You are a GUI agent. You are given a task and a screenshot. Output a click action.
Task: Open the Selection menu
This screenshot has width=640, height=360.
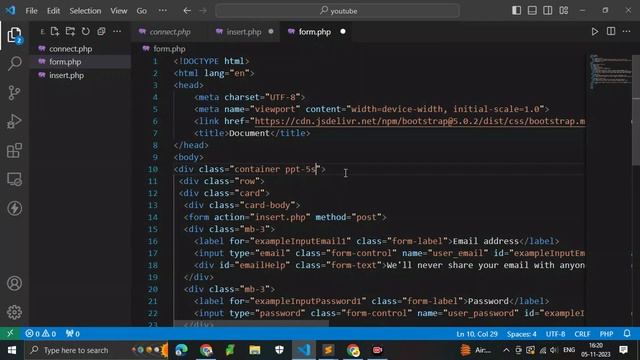85,11
